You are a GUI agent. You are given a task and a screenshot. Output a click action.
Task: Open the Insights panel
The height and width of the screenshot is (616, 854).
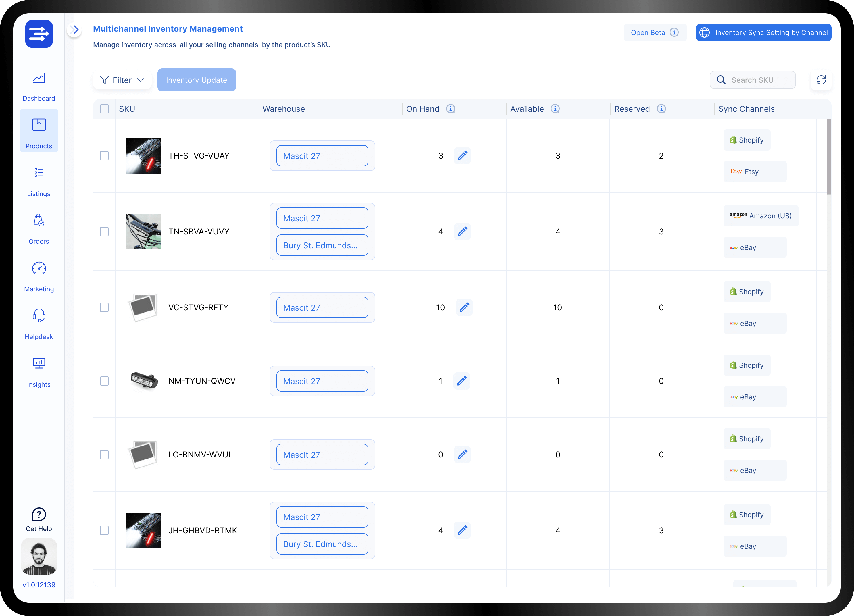39,371
